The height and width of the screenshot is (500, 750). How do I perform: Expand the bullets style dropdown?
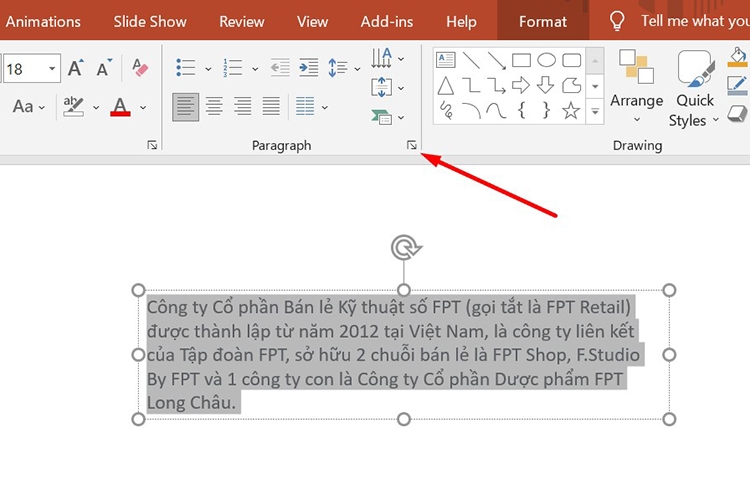pyautogui.click(x=208, y=69)
